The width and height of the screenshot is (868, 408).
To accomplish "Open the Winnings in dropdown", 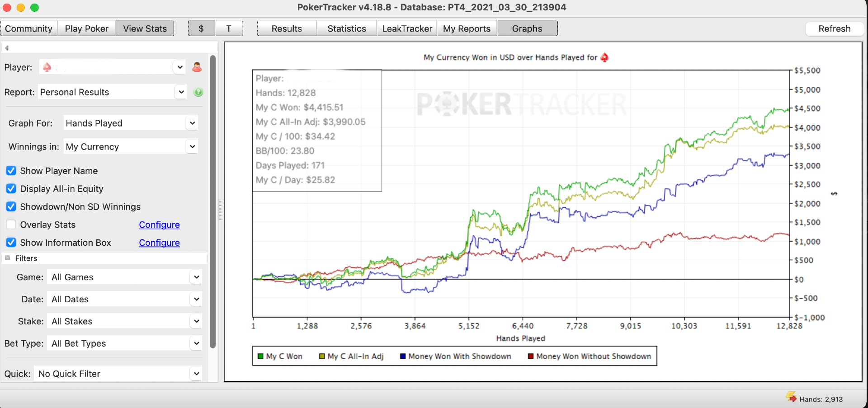I will 192,146.
